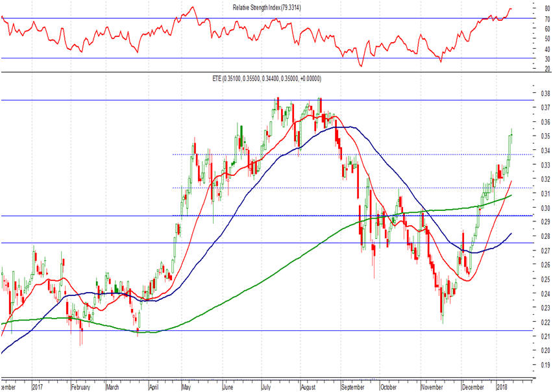Click the 0.19 price axis label
The image size is (553, 392).
[x=546, y=365]
